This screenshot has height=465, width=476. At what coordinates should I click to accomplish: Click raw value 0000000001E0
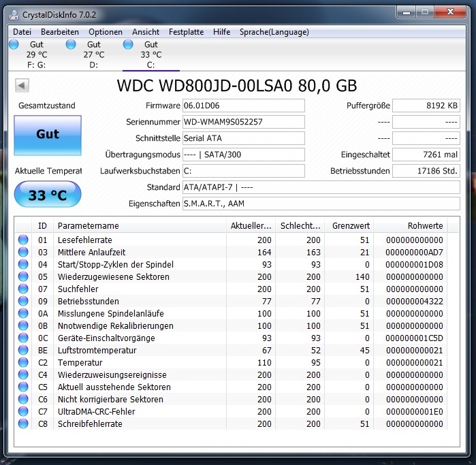pyautogui.click(x=415, y=412)
